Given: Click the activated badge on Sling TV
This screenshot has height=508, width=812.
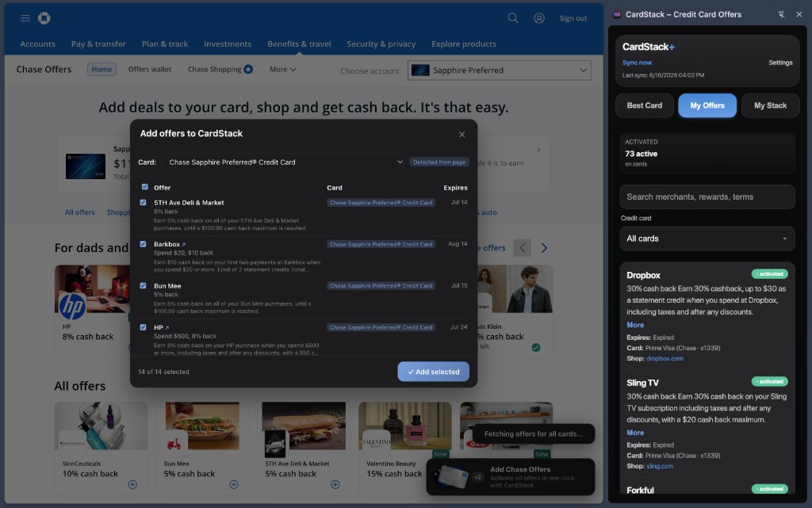Looking at the screenshot, I should point(769,381).
